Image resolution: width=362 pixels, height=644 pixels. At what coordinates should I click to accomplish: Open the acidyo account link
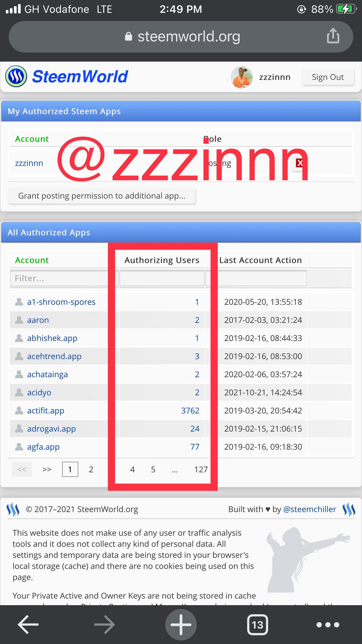(39, 393)
